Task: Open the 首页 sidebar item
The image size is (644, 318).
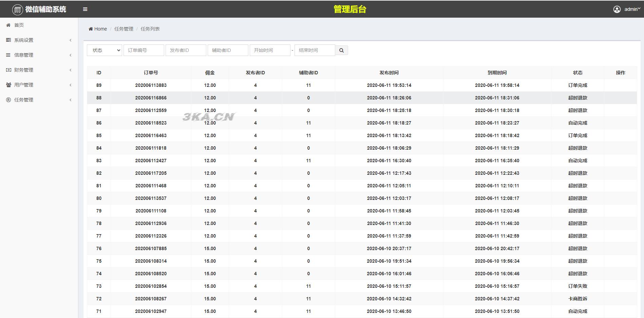Action: (x=39, y=25)
